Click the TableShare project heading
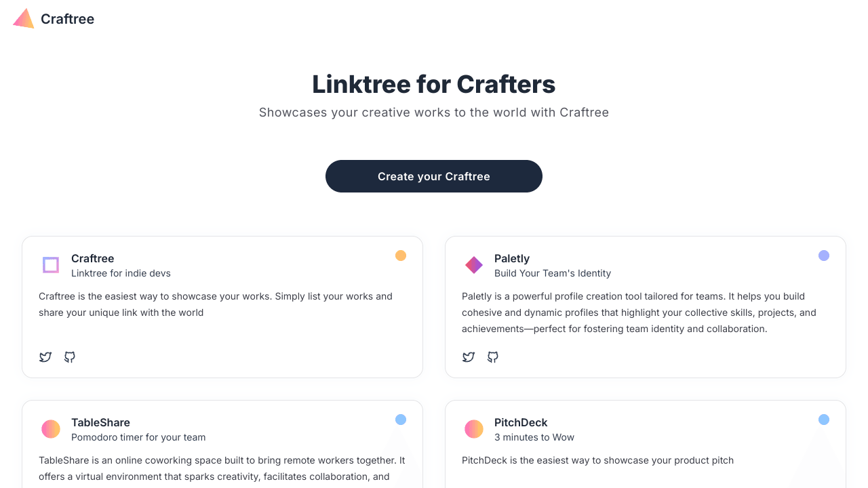 [100, 422]
